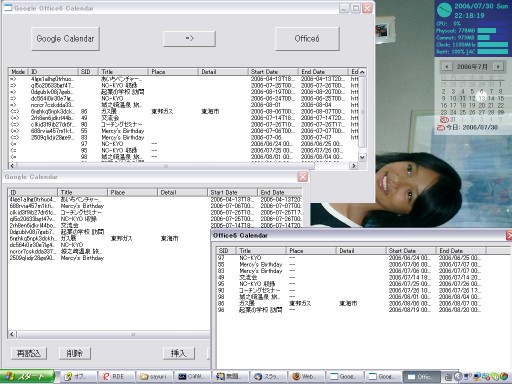Switch to the Firefox Web... taskbar item

307,377
